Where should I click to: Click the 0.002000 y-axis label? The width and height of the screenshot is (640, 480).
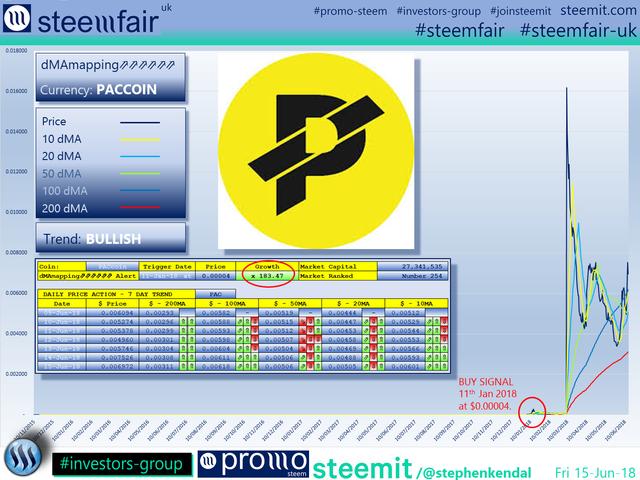pos(16,374)
